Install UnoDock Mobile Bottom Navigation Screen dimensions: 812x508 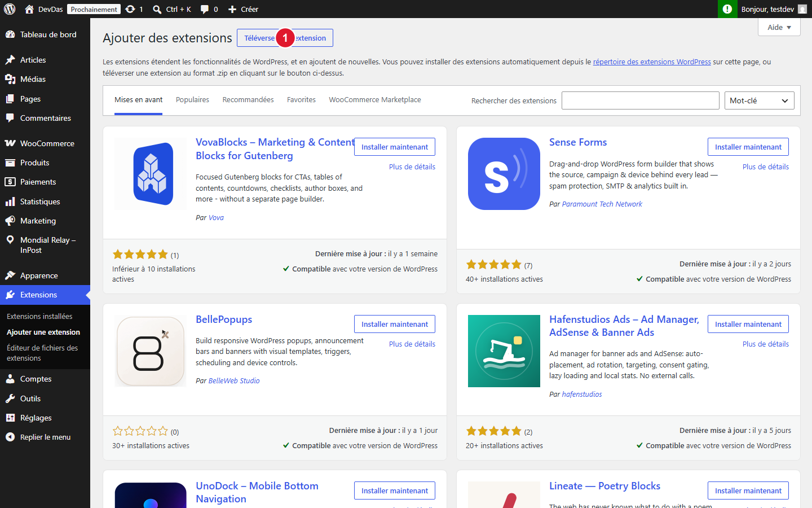(x=395, y=491)
